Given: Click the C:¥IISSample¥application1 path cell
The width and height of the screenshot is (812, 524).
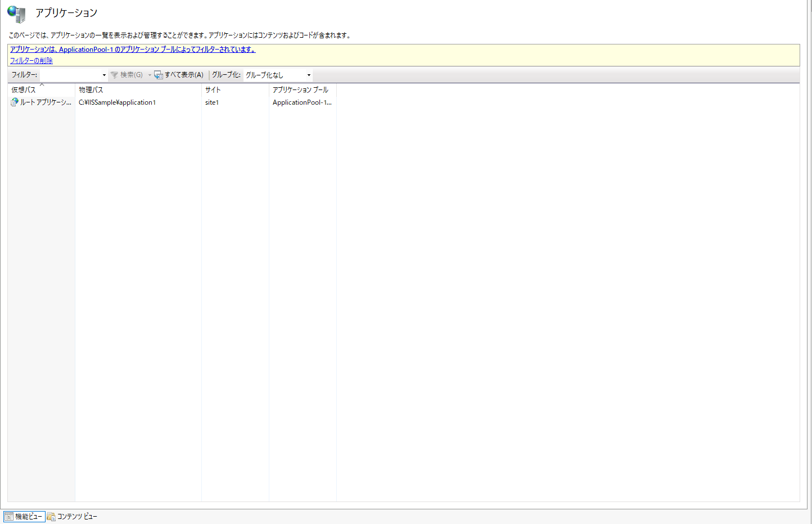Looking at the screenshot, I should pyautogui.click(x=118, y=102).
